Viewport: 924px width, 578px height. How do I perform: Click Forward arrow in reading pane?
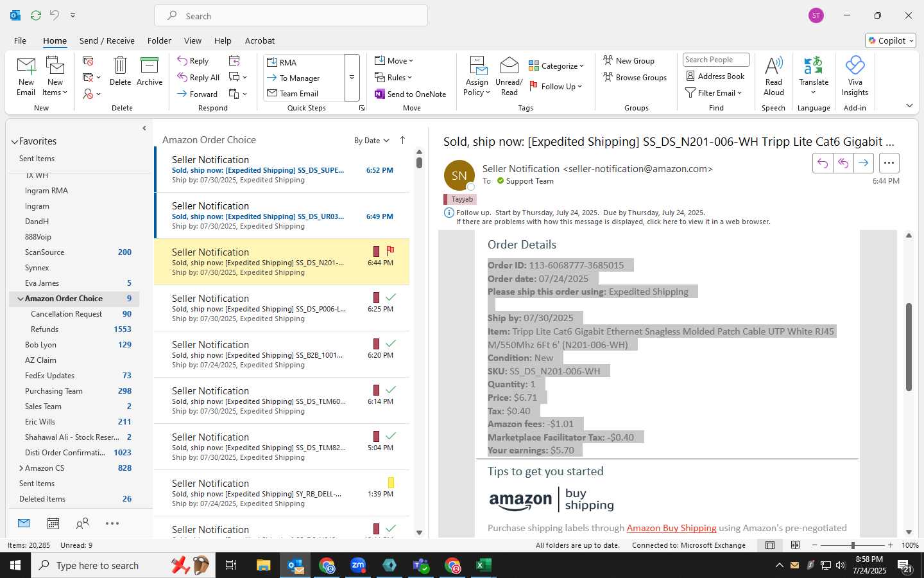click(x=864, y=163)
